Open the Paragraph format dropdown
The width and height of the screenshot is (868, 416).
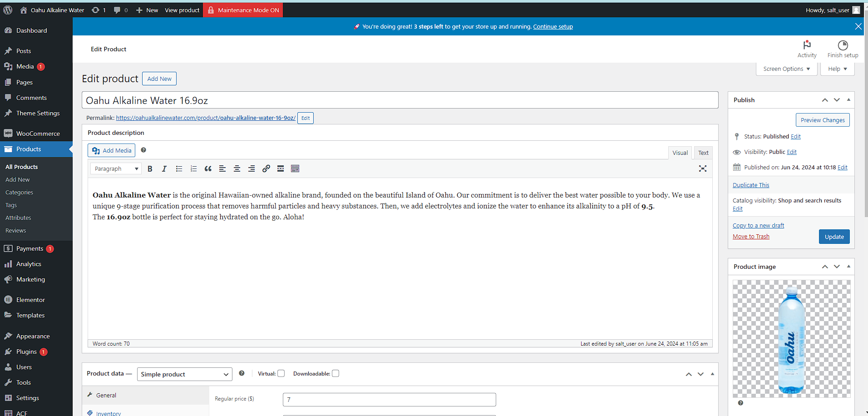[116, 168]
